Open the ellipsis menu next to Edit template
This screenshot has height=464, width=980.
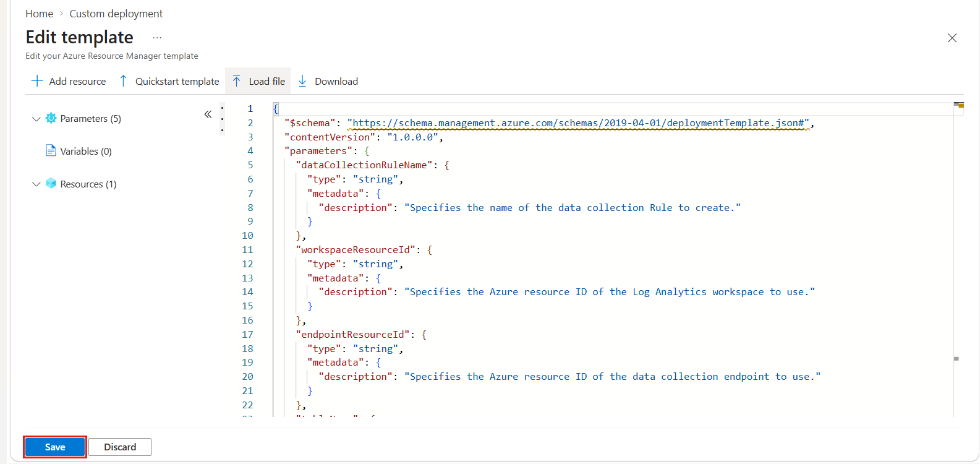pyautogui.click(x=157, y=38)
